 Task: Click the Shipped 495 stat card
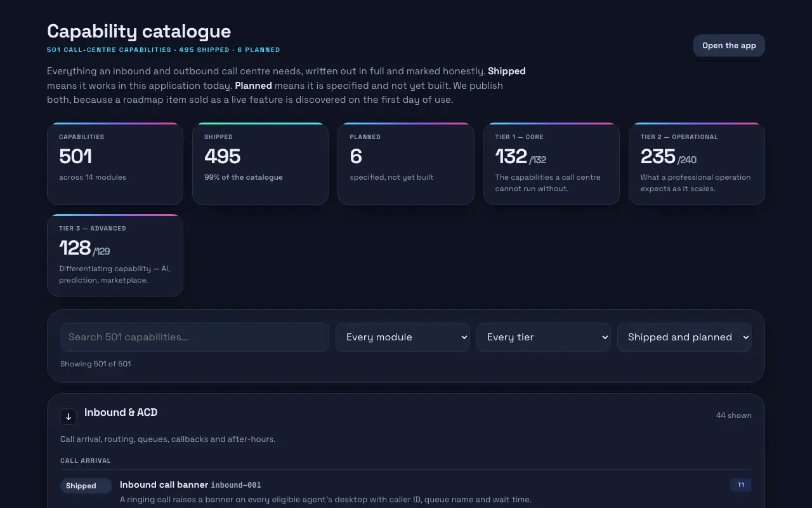click(260, 164)
